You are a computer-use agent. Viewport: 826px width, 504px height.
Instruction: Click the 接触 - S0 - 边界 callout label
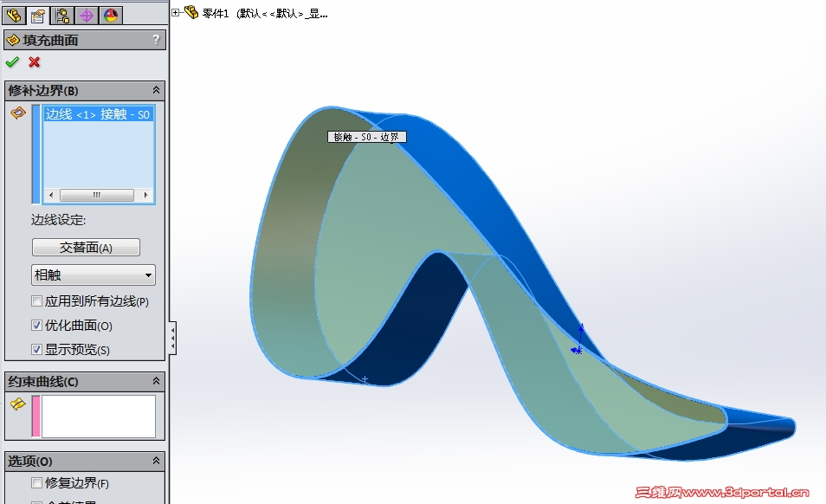point(366,137)
